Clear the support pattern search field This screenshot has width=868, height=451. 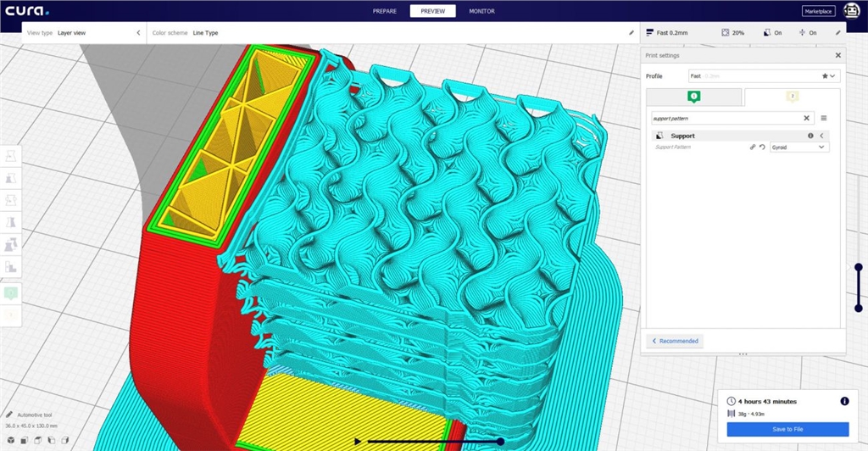(x=806, y=118)
